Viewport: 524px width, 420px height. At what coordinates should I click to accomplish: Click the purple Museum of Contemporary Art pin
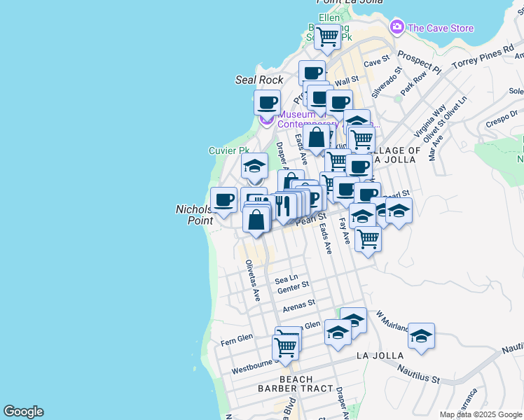[x=267, y=122]
